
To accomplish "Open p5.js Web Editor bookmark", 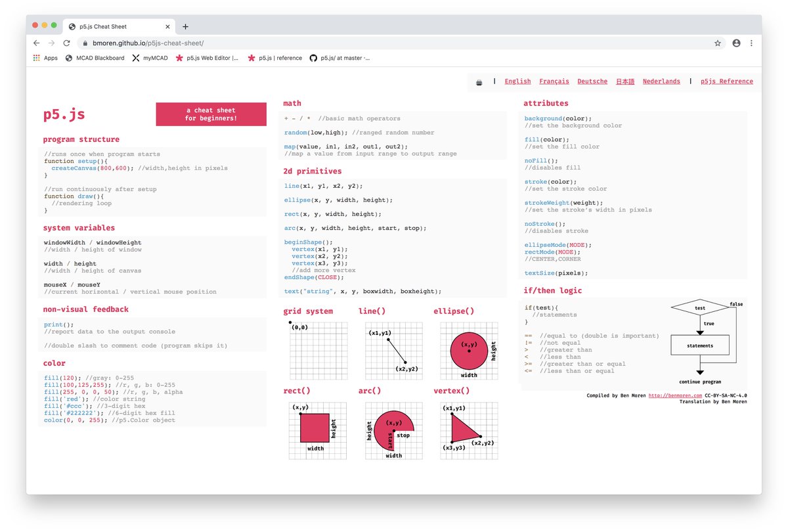I will (208, 58).
